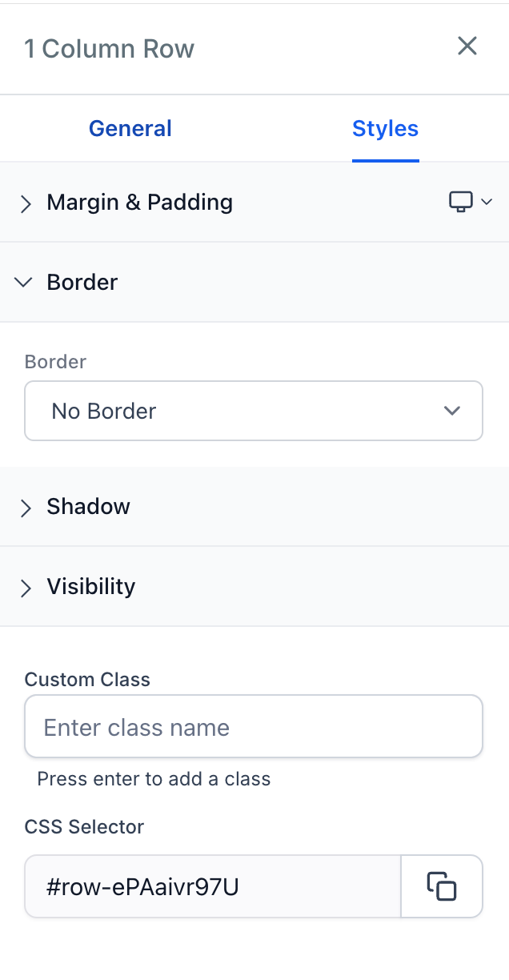This screenshot has width=509, height=980.
Task: Click the Border section heading text
Action: click(82, 283)
